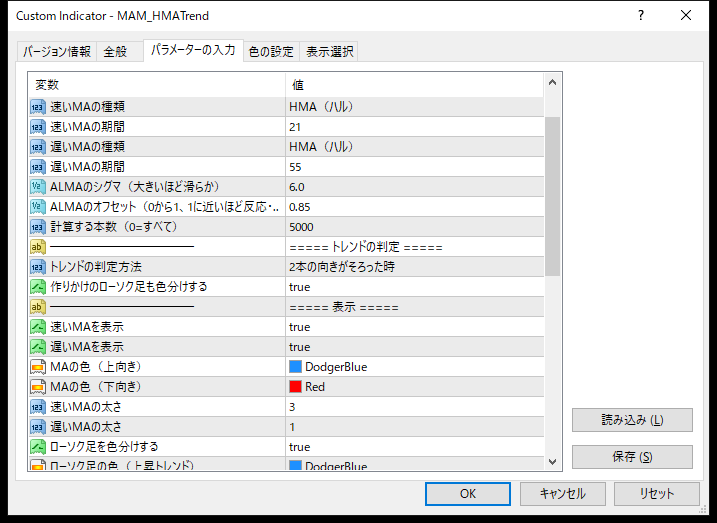Click the integer icon beside 遅いMAの期間
Image resolution: width=717 pixels, height=523 pixels.
(38, 167)
